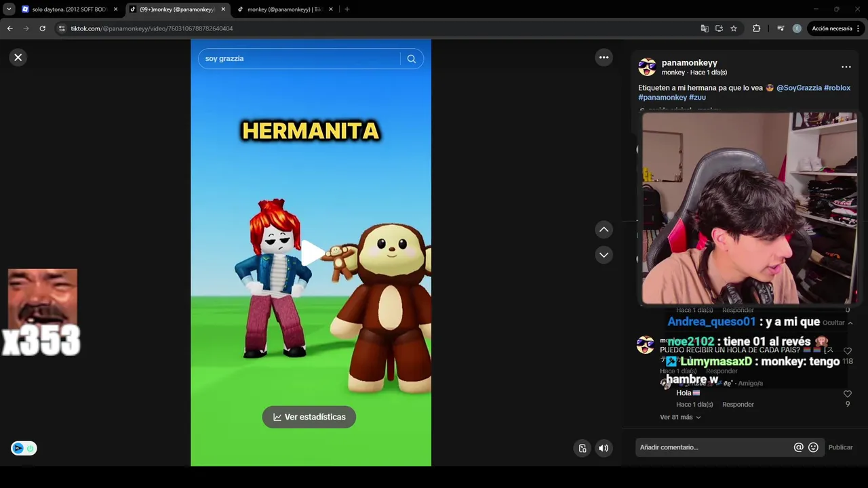Click install/cast icon in address bar
The image size is (868, 488).
tap(719, 28)
